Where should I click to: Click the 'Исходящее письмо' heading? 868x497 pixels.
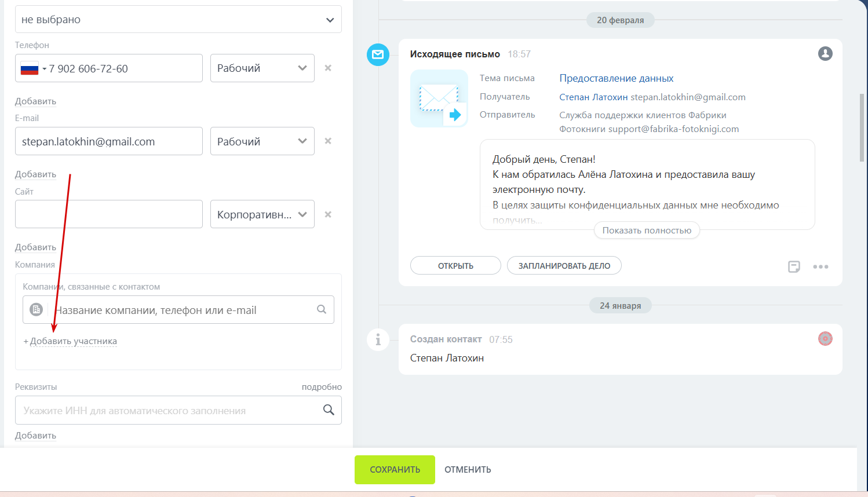[455, 54]
